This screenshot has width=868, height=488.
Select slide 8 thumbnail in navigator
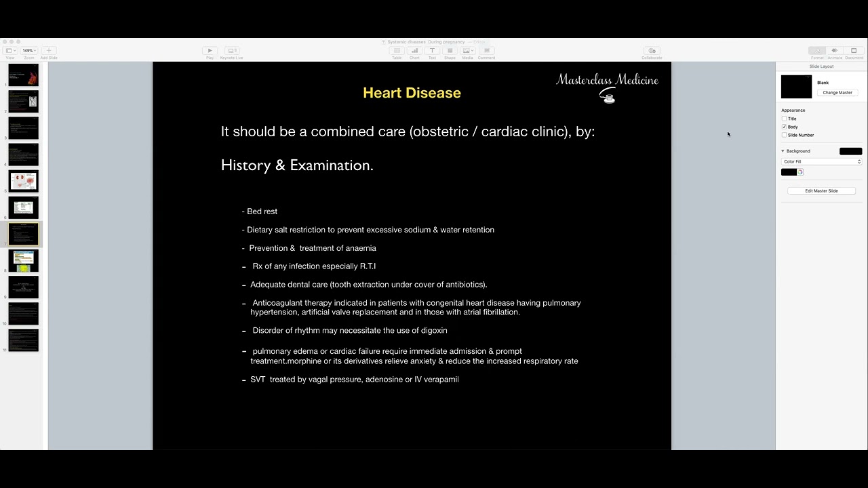point(24,260)
